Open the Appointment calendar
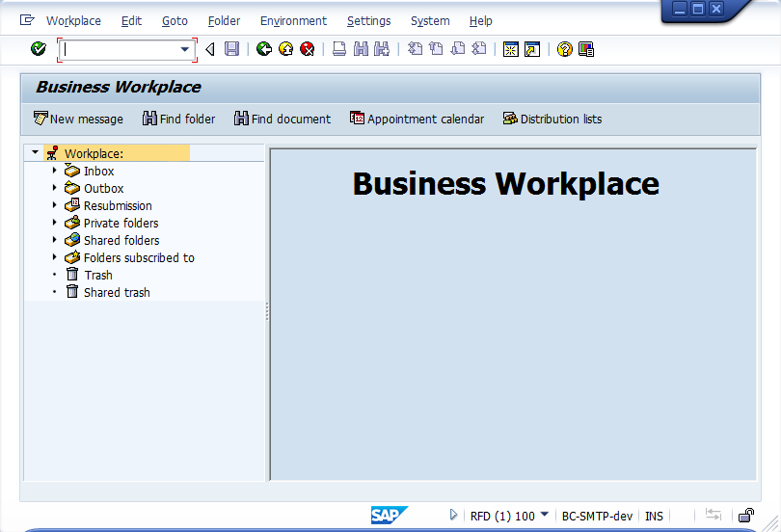This screenshot has width=781, height=532. pyautogui.click(x=417, y=119)
